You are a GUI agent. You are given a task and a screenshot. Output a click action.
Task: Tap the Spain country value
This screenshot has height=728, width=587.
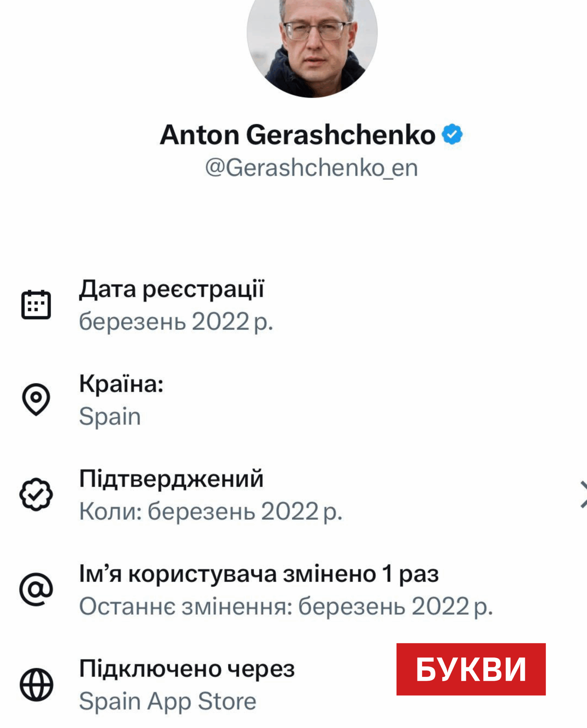[x=110, y=416]
